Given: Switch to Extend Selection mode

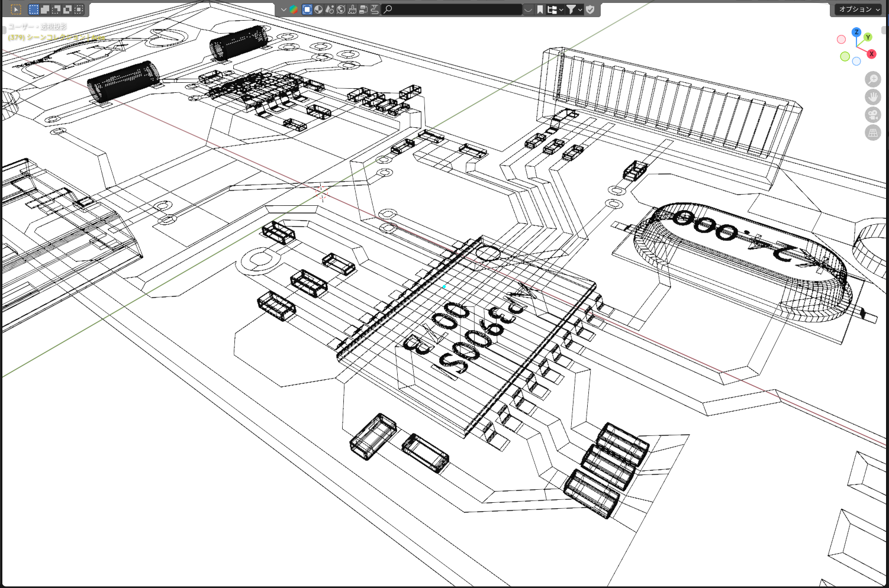Looking at the screenshot, I should click(x=45, y=9).
